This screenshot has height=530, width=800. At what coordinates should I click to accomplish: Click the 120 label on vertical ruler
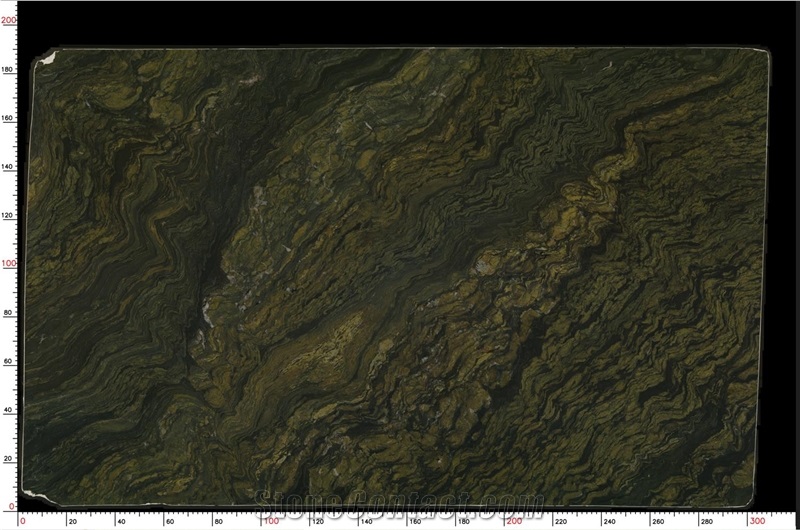(8, 215)
